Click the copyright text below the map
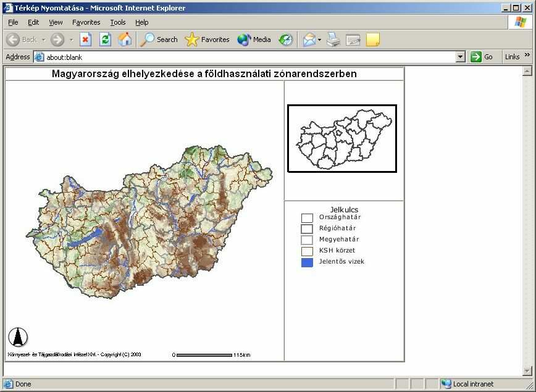Viewport: 536px width, 392px height. pos(74,354)
